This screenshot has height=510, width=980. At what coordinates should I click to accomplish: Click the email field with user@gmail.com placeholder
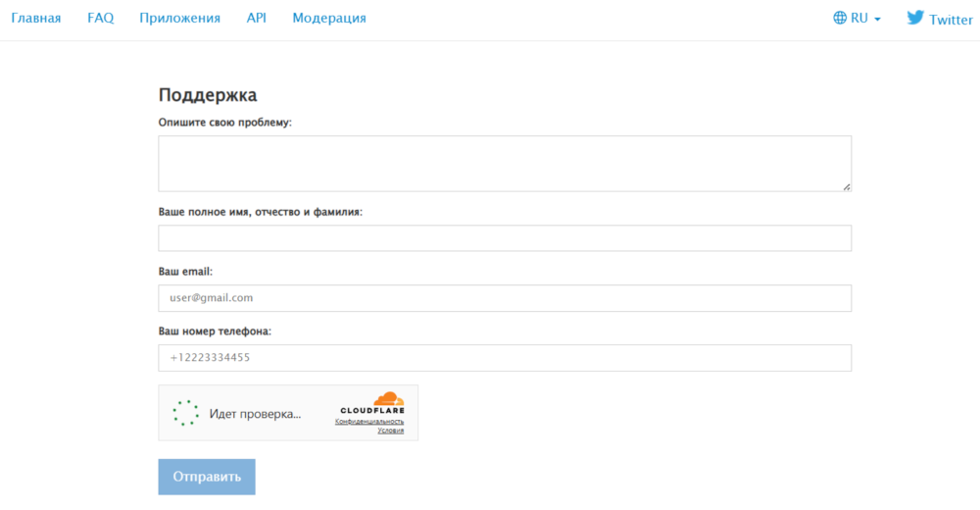(x=505, y=298)
